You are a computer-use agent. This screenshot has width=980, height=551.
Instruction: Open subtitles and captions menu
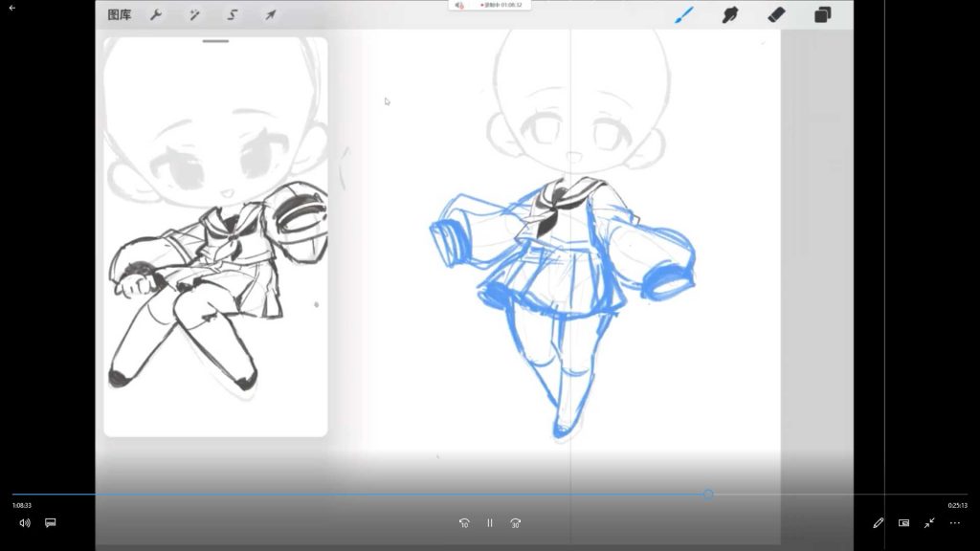pos(51,523)
